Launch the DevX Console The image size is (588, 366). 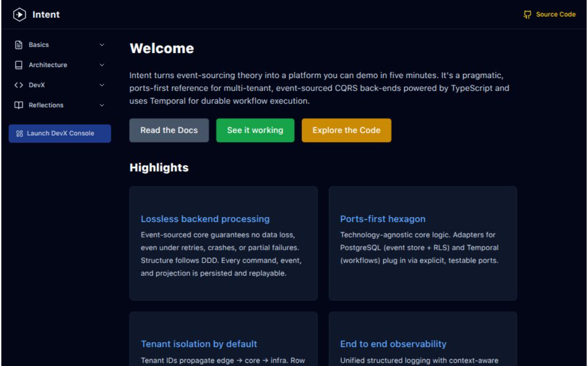coord(60,133)
